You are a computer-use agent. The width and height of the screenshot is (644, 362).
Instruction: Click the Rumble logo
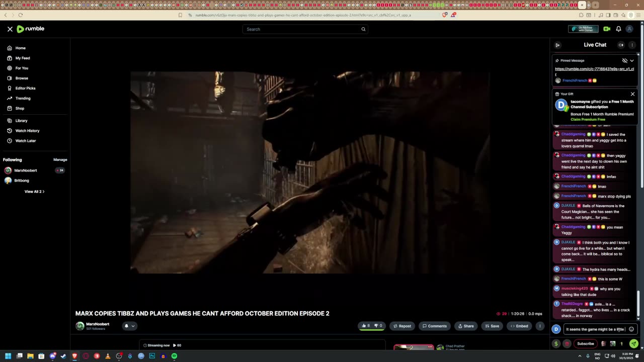pyautogui.click(x=30, y=29)
